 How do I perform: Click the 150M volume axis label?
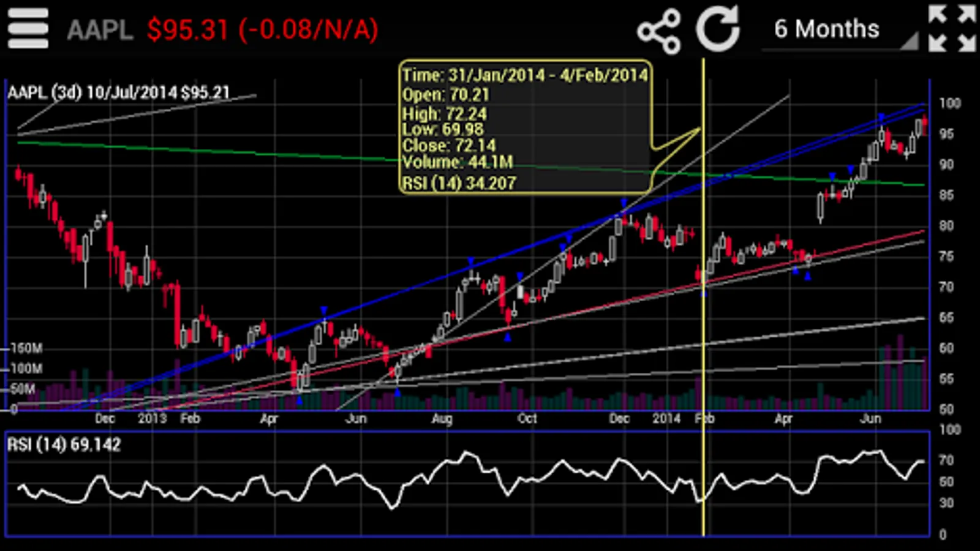point(26,348)
